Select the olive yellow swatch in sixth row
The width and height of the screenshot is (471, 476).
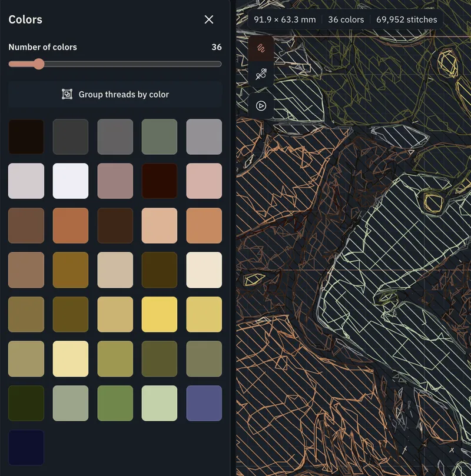tap(115, 359)
